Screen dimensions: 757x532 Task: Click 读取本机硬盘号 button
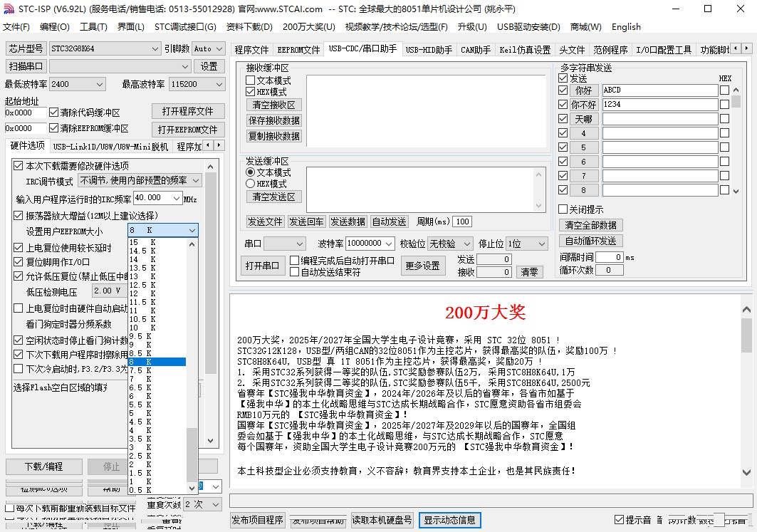382,520
